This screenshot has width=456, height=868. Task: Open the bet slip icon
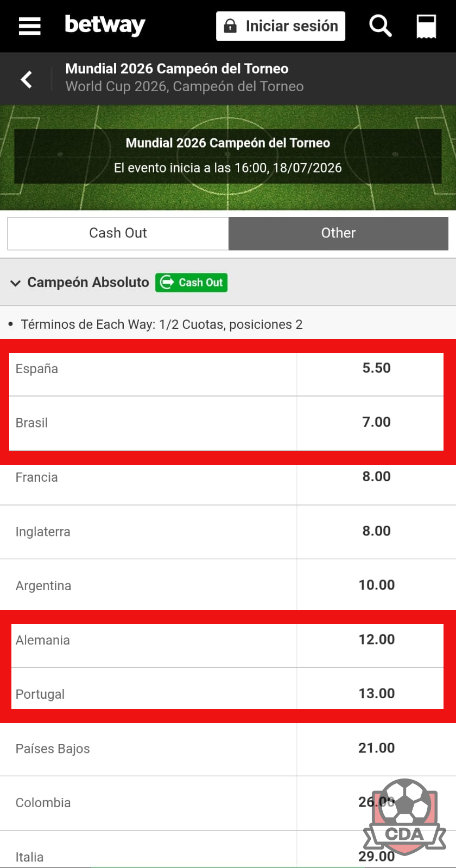pos(426,26)
